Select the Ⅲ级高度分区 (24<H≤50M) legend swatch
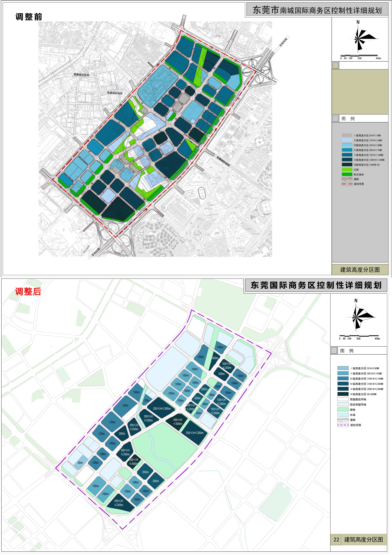Screen dimensions: 392x555 (x=347, y=145)
